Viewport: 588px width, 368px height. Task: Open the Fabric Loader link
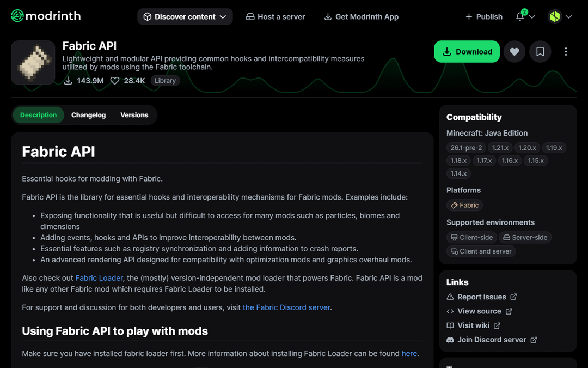[x=99, y=278]
